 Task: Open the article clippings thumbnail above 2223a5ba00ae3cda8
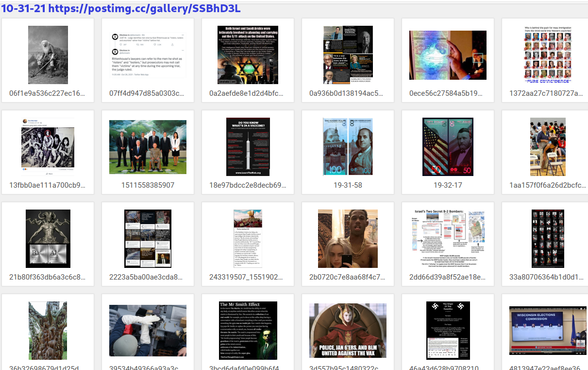tap(148, 238)
